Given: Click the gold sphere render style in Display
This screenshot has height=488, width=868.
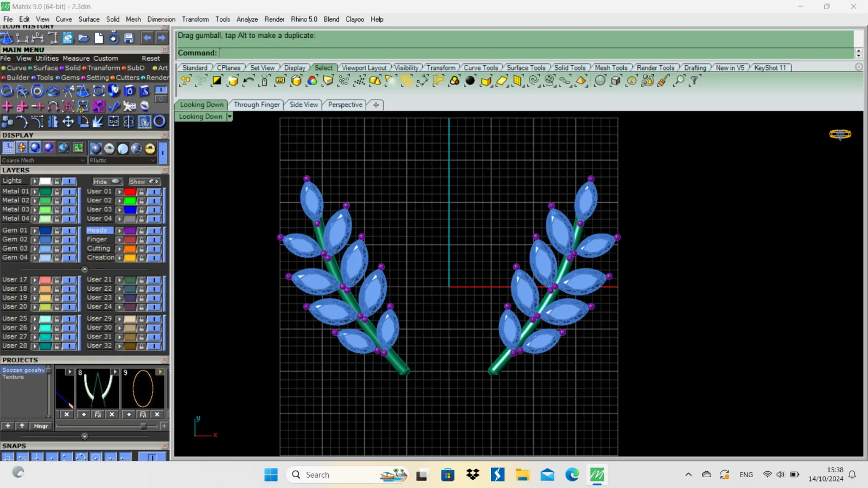Looking at the screenshot, I should pyautogui.click(x=150, y=148).
